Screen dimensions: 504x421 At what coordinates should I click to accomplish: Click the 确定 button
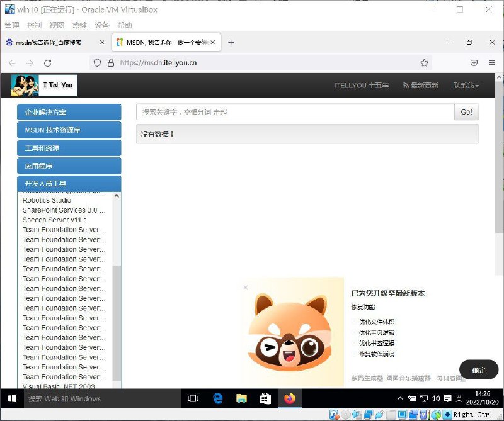[479, 370]
